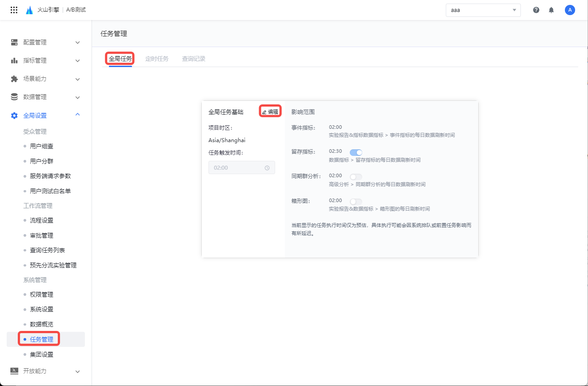Click the 场景能力 puzzle icon
Screen dimensions: 588x386
pyautogui.click(x=14, y=79)
